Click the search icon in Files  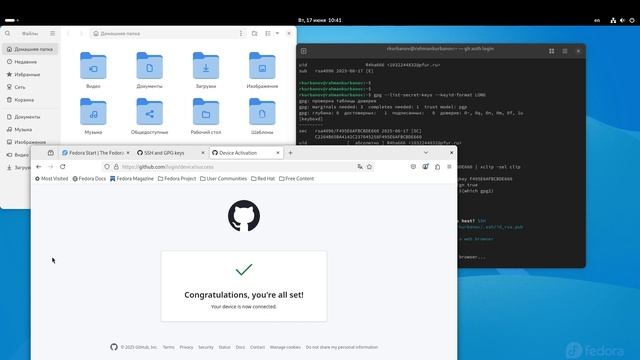[x=7, y=33]
